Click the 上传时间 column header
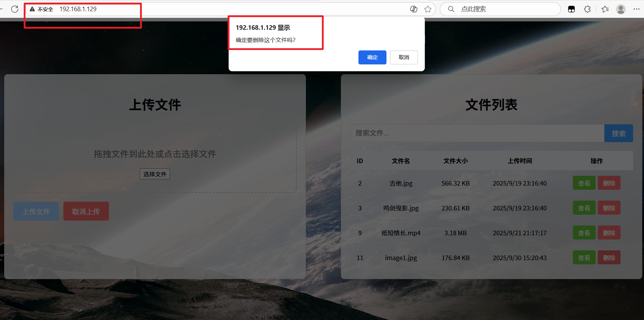 (520, 161)
